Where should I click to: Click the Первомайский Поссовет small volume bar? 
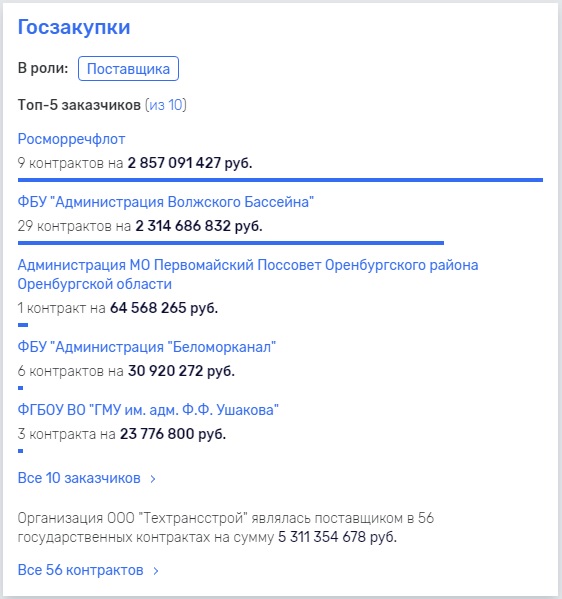click(23, 325)
